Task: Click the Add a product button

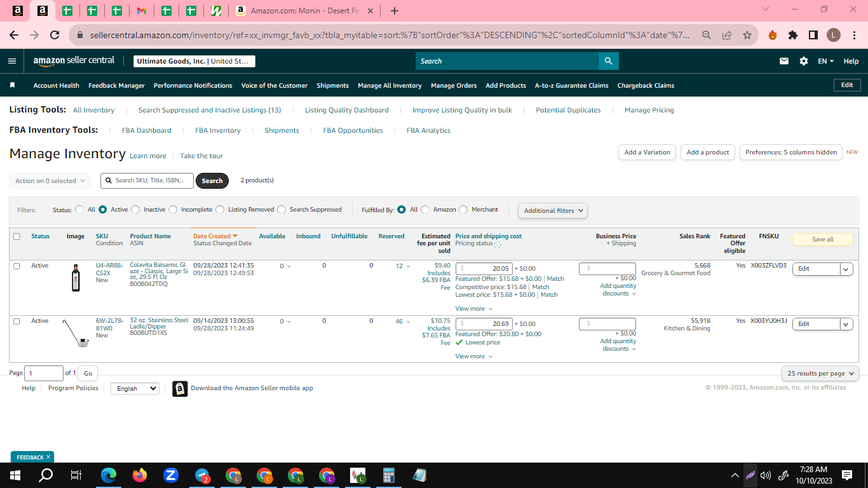Action: pyautogui.click(x=708, y=152)
